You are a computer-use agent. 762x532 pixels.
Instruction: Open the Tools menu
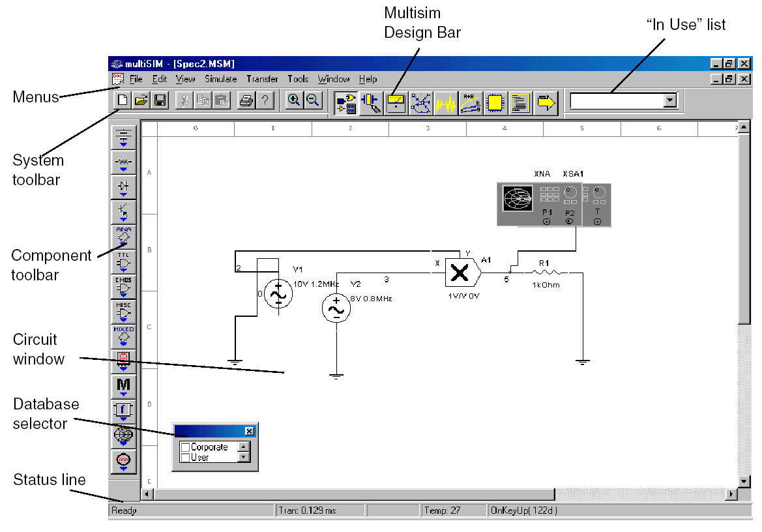point(298,79)
